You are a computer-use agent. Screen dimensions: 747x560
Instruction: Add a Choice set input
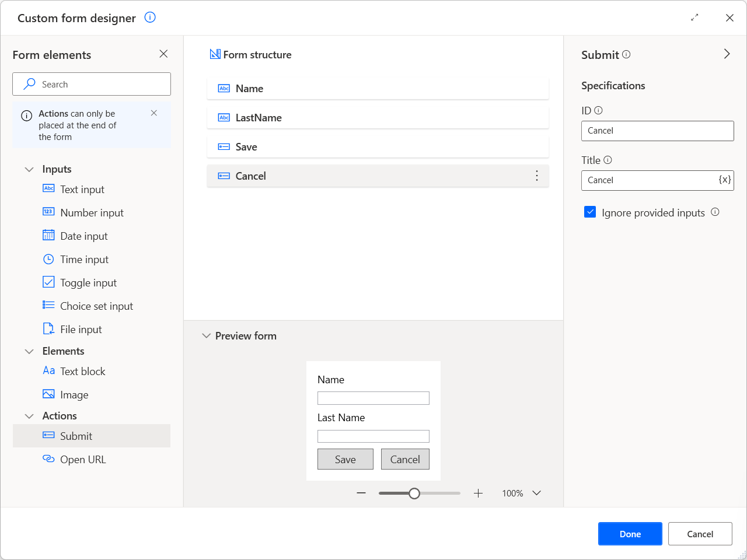(x=96, y=306)
